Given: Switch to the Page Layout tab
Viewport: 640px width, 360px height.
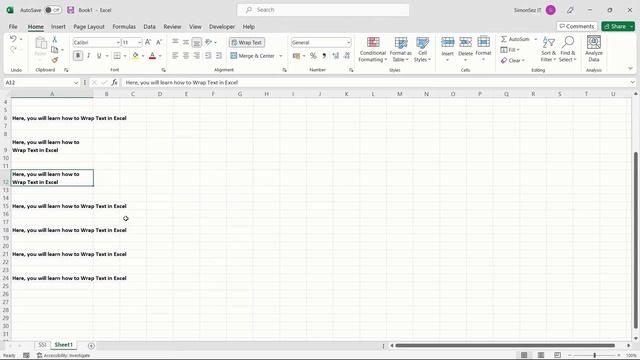Looking at the screenshot, I should 89,27.
